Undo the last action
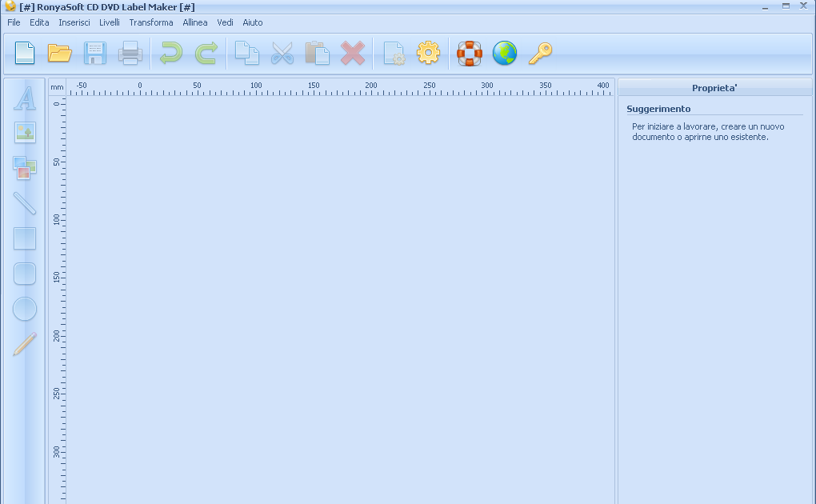 pyautogui.click(x=170, y=53)
